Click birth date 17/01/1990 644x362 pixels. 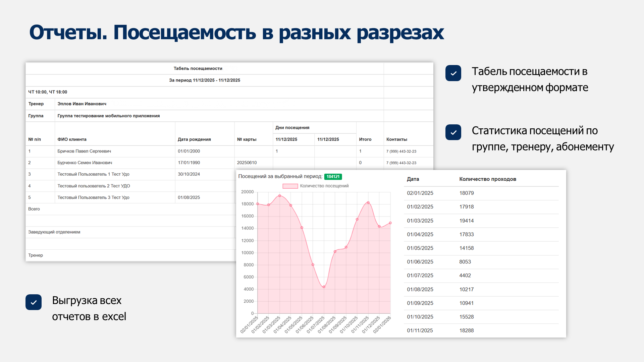189,163
